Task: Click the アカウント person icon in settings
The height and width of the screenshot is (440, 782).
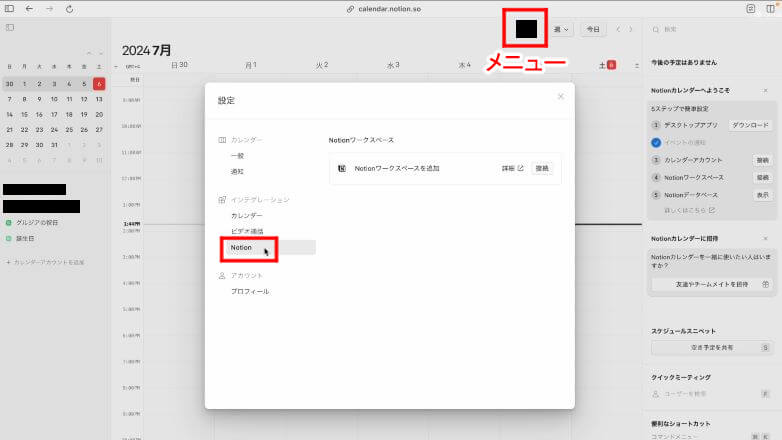Action: 222,275
